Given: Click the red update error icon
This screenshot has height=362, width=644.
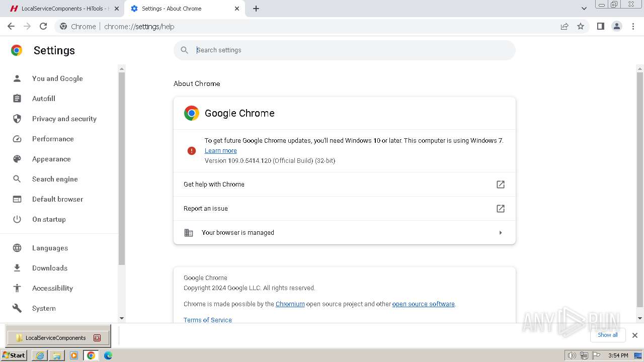Looking at the screenshot, I should pyautogui.click(x=192, y=151).
